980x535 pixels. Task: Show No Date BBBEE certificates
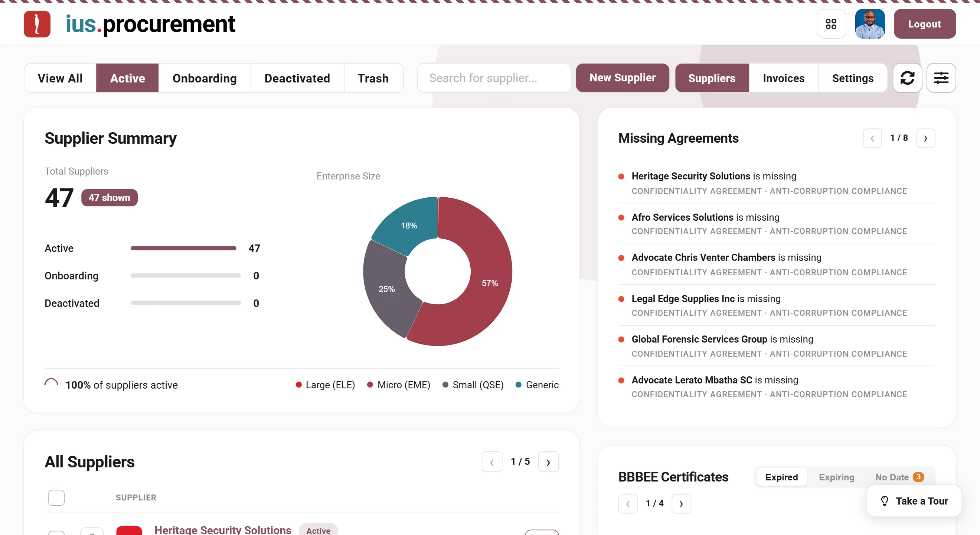click(x=899, y=477)
